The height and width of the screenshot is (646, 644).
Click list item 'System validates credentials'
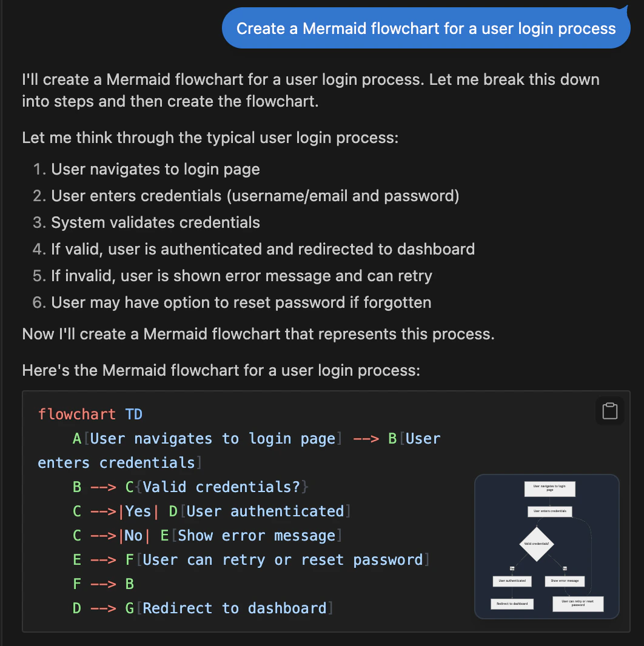(x=155, y=222)
